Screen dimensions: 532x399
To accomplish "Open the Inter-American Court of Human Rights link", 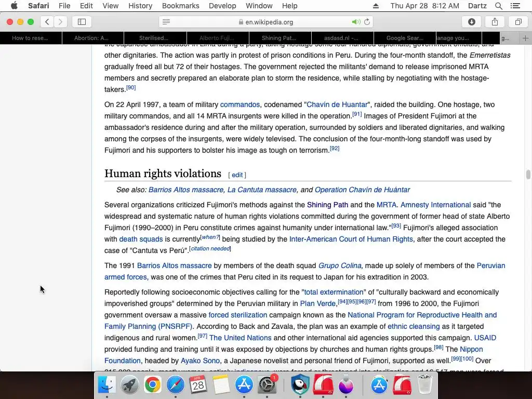I will point(351,239).
